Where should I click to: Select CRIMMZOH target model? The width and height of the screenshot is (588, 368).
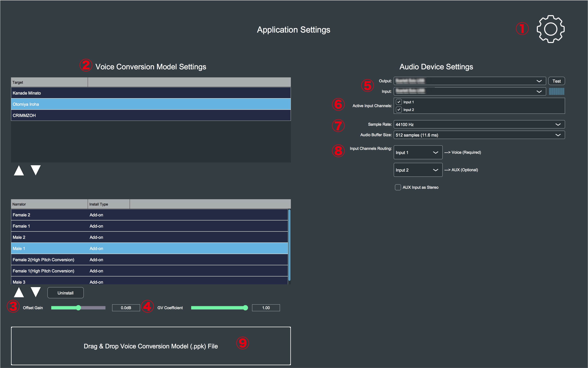coord(151,115)
